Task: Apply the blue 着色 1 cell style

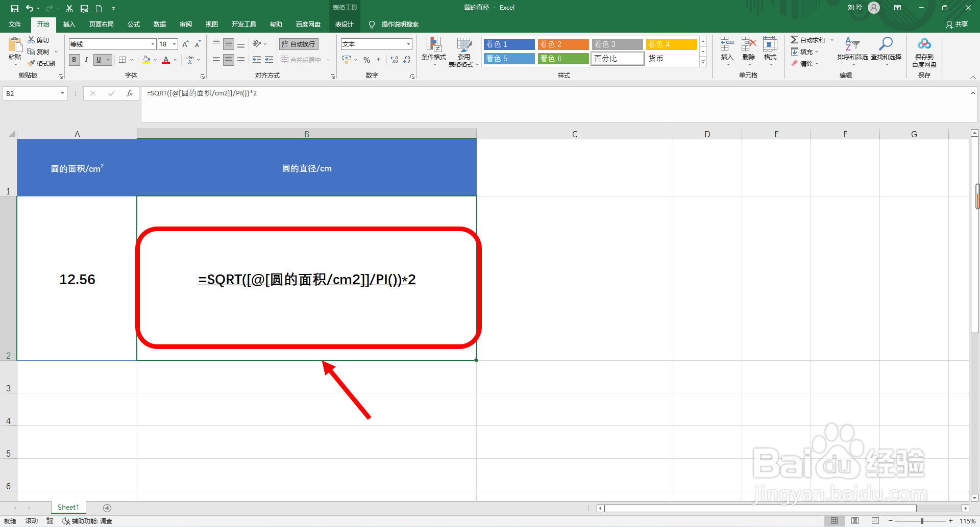Action: pyautogui.click(x=509, y=44)
